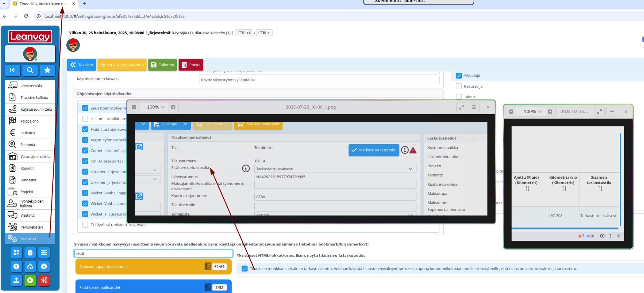Check the Helium tuntikirjaus checkbox
The height and width of the screenshot is (293, 644).
point(85,119)
